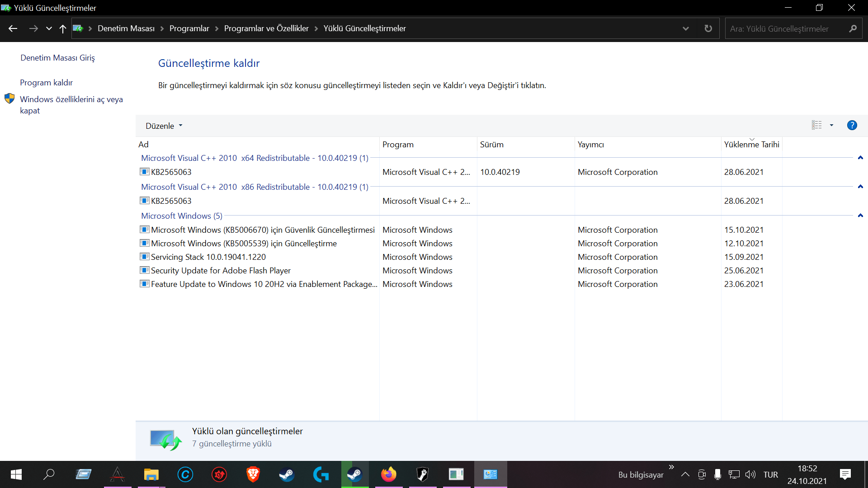Open taskbar search with the magnifier icon

point(49,474)
